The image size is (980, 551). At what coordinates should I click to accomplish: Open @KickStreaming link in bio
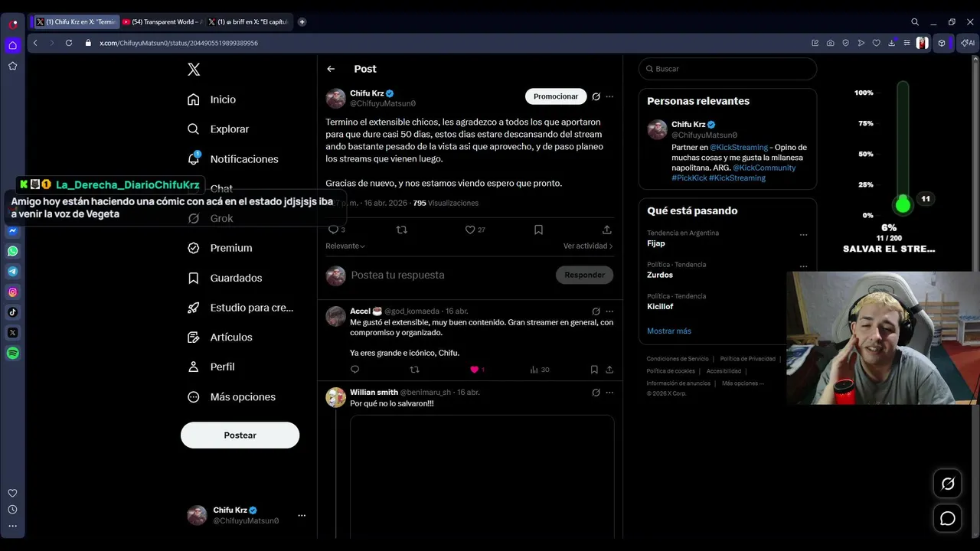[738, 148]
